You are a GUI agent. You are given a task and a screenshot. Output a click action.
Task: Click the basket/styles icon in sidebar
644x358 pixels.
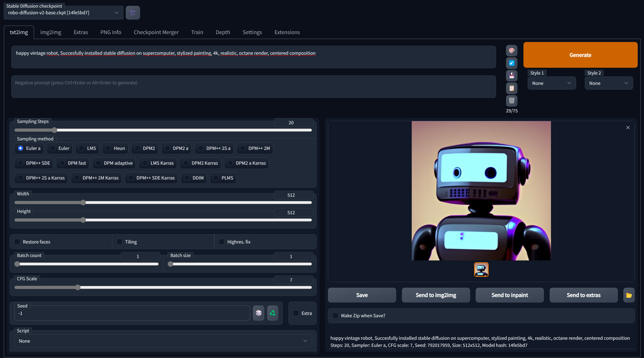click(x=512, y=100)
